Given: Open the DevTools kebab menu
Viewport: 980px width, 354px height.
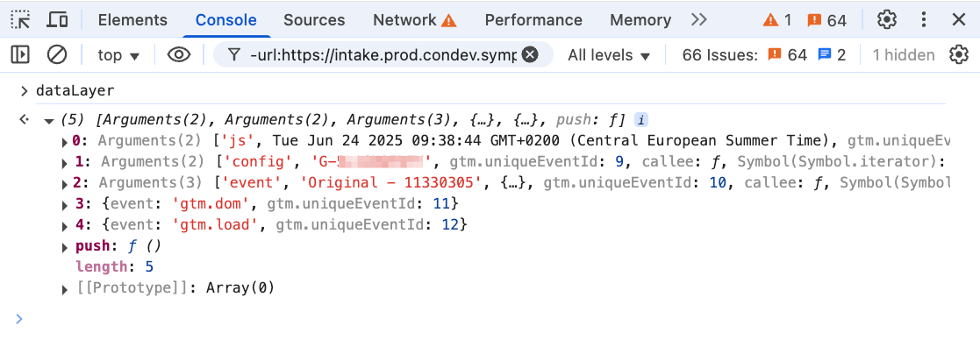Looking at the screenshot, I should 924,19.
